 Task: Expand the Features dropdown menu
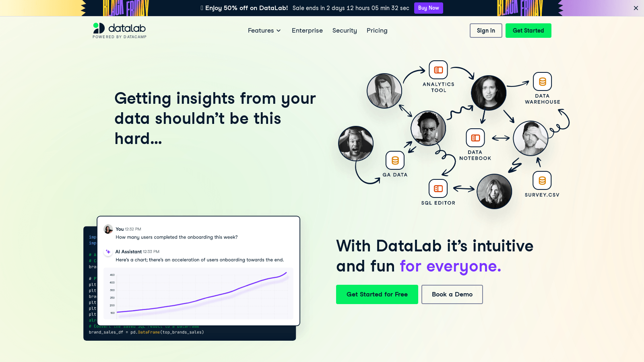[264, 31]
